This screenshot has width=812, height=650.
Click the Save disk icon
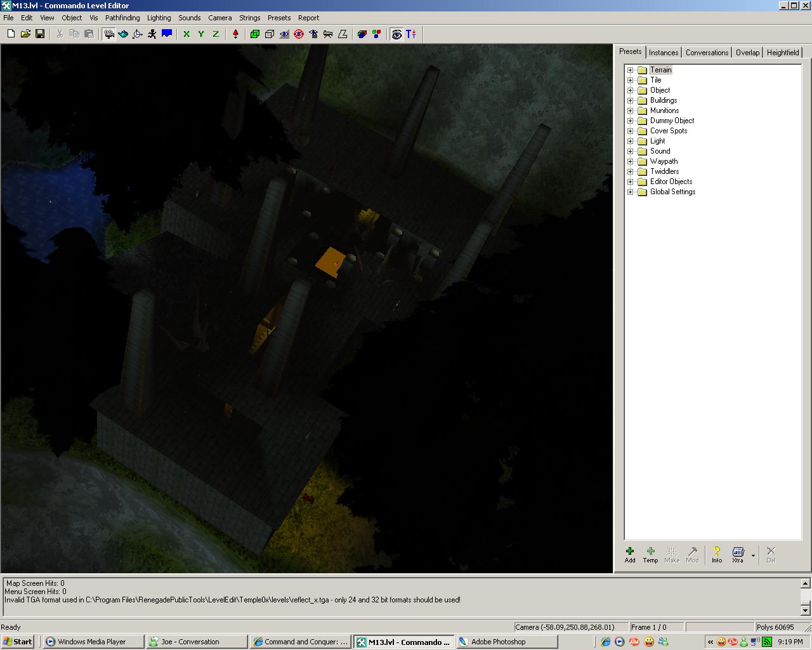pos(40,34)
